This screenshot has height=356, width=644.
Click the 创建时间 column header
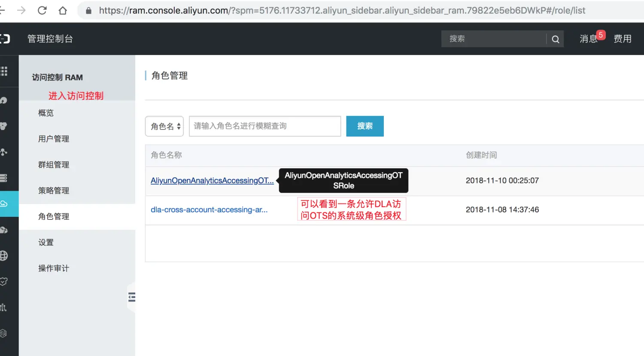481,155
